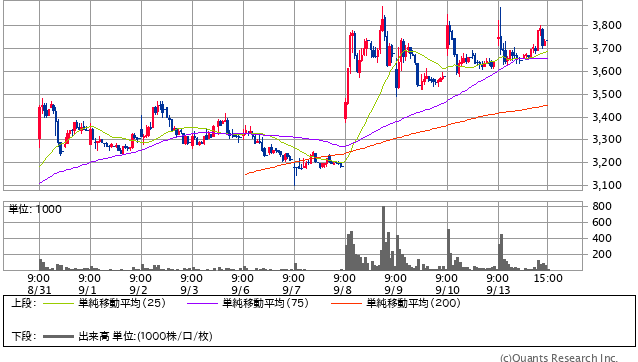Click the green 25-period legend line
The height and width of the screenshot is (362, 638).
[x=59, y=303]
